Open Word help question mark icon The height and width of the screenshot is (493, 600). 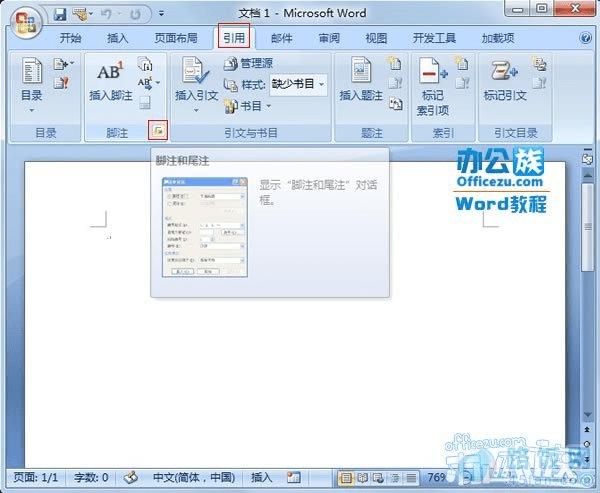tap(586, 38)
